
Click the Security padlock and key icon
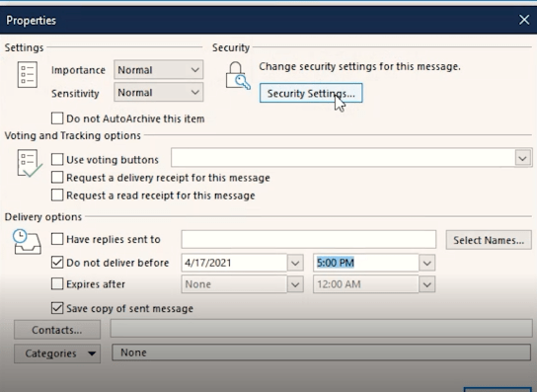click(238, 75)
